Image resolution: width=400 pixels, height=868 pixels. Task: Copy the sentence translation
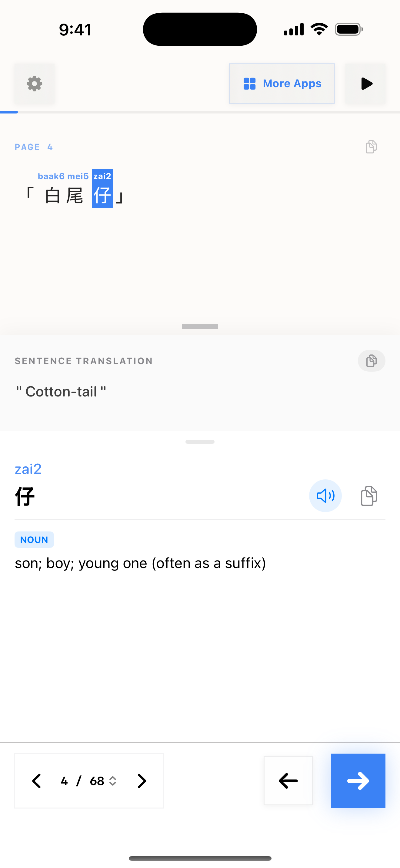[x=371, y=361]
